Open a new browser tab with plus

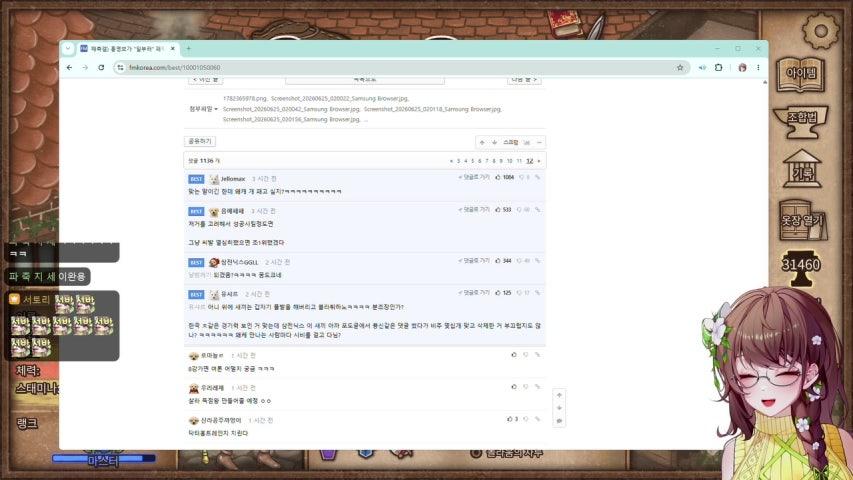[x=188, y=48]
